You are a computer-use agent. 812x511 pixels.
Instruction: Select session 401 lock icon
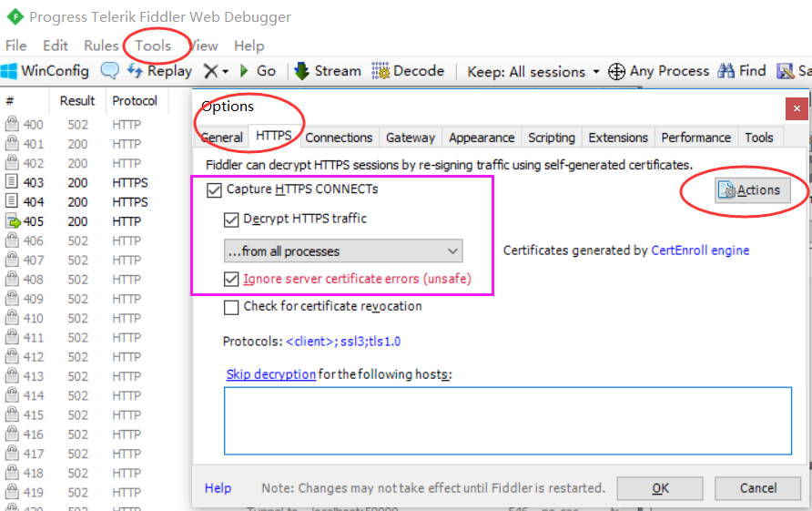tap(12, 143)
